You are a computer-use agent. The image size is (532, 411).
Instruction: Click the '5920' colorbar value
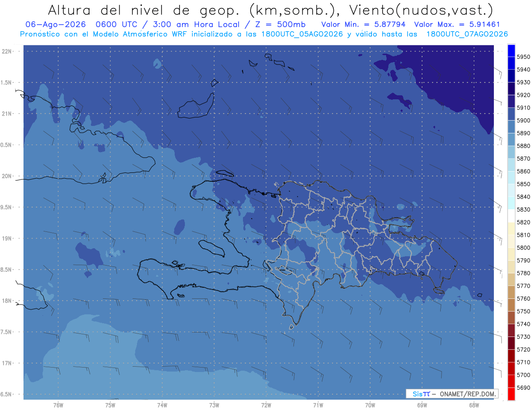click(523, 95)
